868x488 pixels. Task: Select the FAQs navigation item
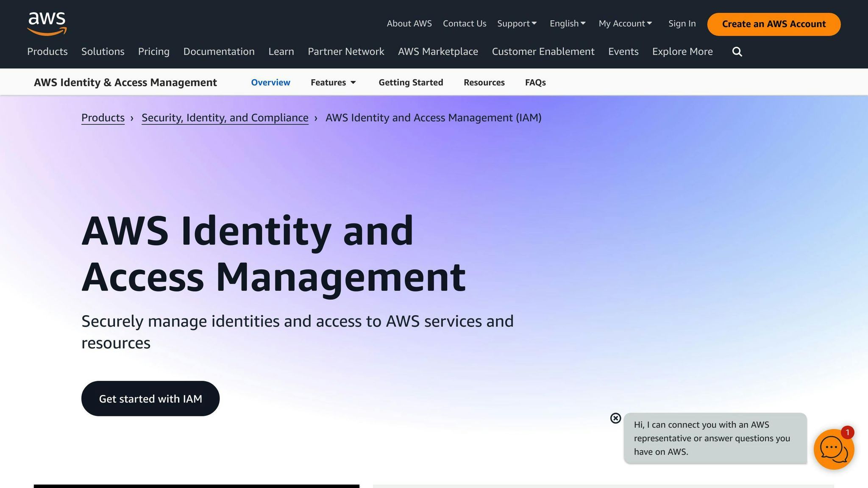point(535,82)
